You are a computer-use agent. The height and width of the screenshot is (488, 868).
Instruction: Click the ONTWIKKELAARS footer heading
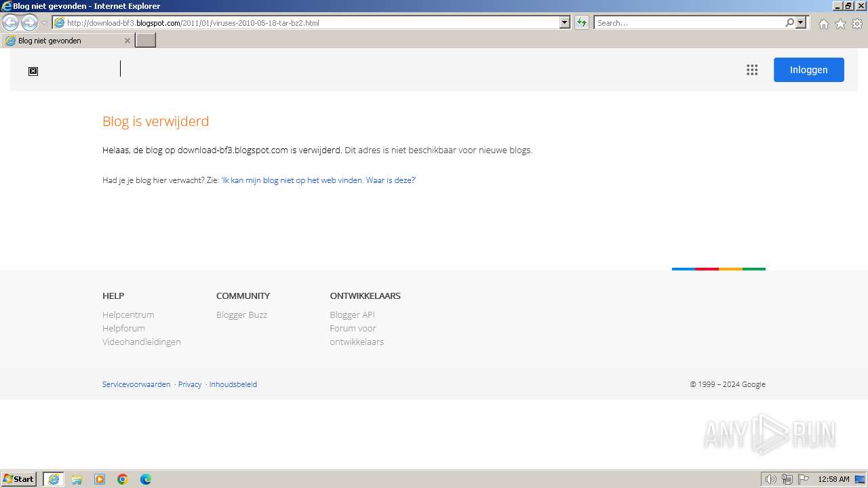[366, 296]
